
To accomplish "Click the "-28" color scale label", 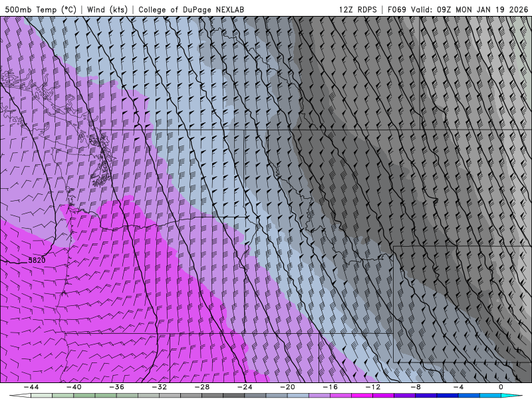I will (x=202, y=387).
